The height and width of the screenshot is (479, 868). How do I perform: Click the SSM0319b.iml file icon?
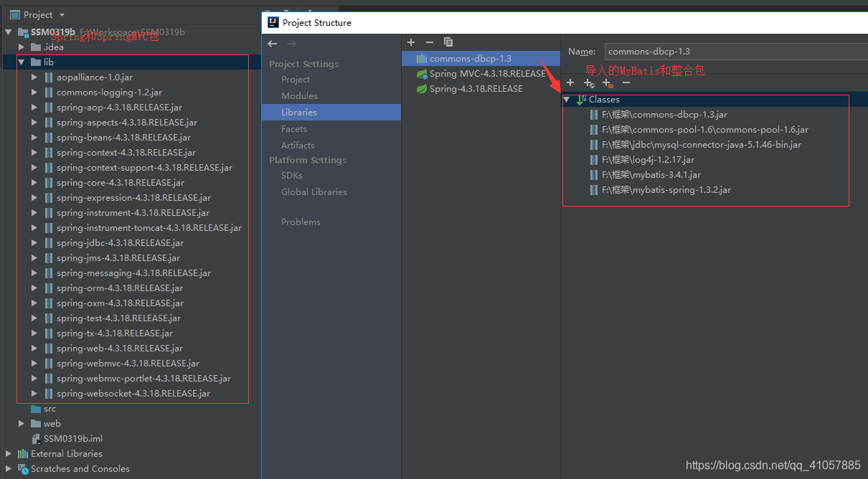36,439
